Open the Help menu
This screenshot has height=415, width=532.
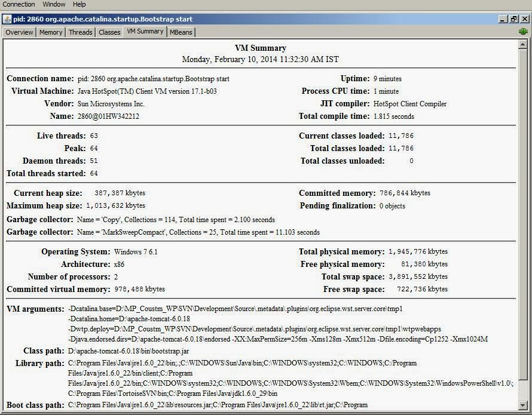79,4
